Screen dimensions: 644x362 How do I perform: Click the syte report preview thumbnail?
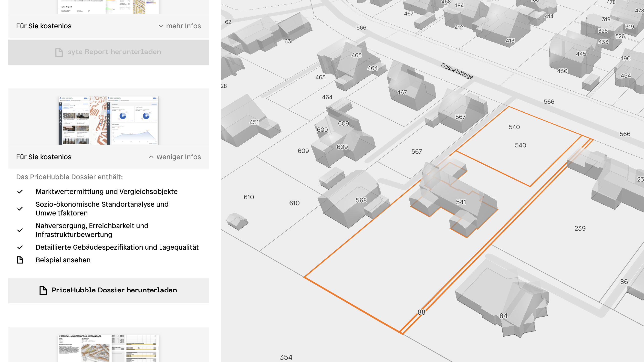point(108,7)
